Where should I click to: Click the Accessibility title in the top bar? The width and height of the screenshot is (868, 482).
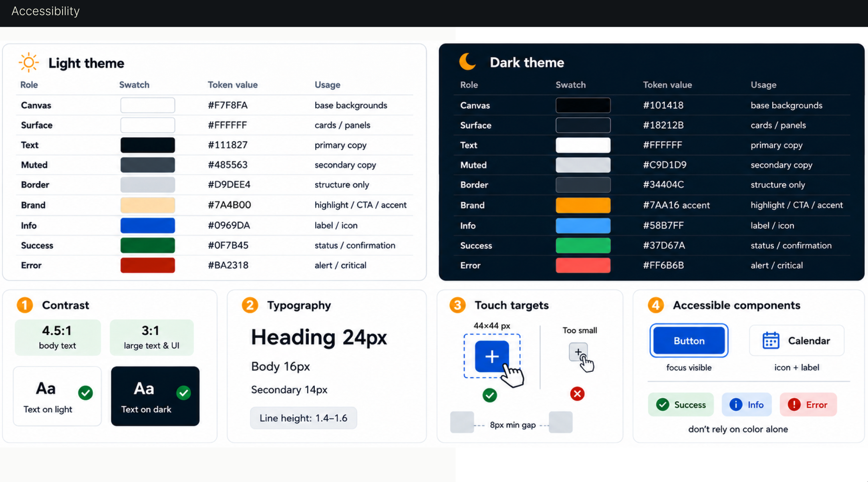pyautogui.click(x=46, y=11)
